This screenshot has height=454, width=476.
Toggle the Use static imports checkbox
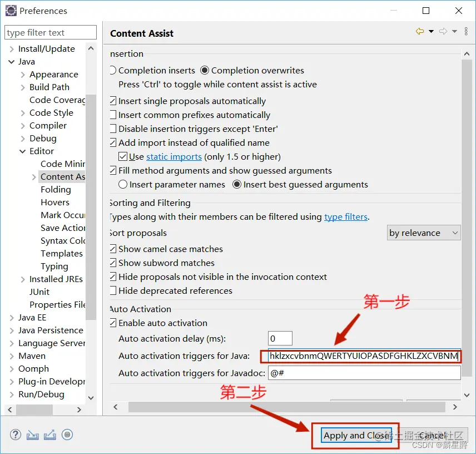[123, 157]
